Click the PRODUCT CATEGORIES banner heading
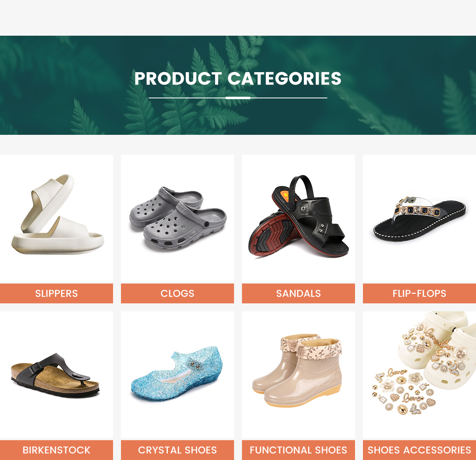Viewport: 476px width, 460px height. point(238,79)
